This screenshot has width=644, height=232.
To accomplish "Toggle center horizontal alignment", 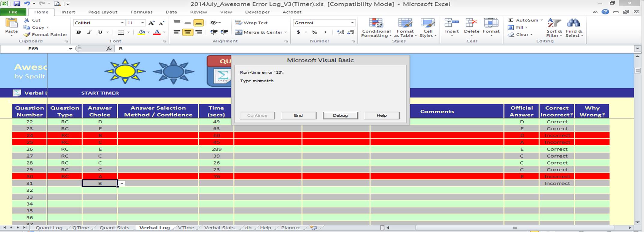I will [188, 32].
